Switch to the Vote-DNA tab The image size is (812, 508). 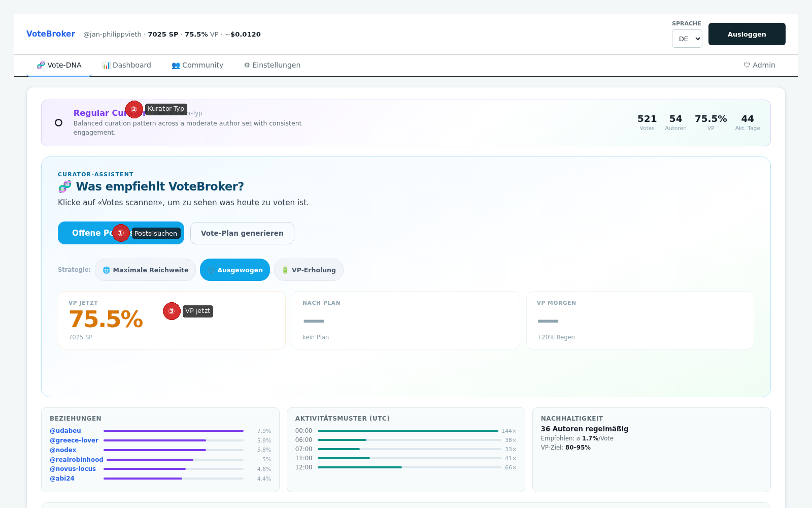(59, 65)
